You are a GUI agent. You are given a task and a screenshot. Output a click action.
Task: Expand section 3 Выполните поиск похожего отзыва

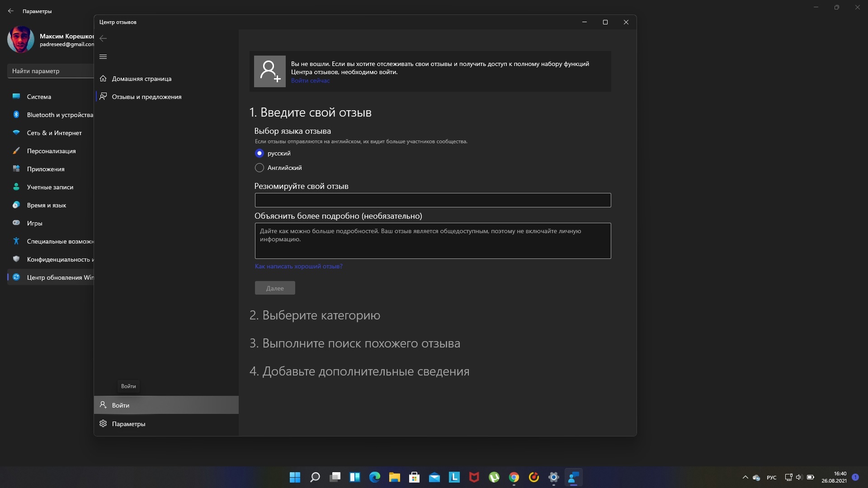(x=355, y=343)
